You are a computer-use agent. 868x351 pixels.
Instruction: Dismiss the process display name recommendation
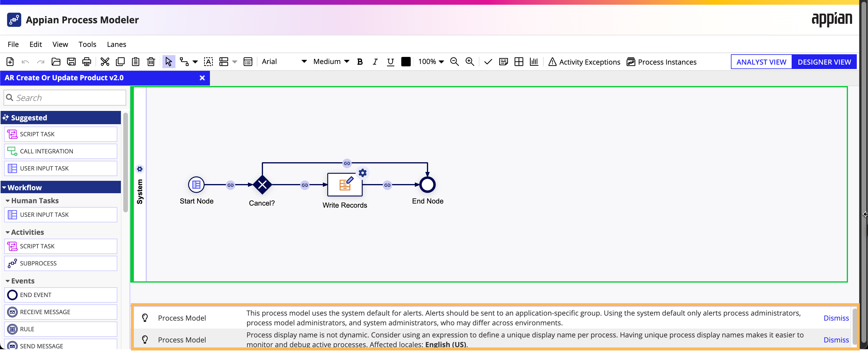pyautogui.click(x=836, y=340)
